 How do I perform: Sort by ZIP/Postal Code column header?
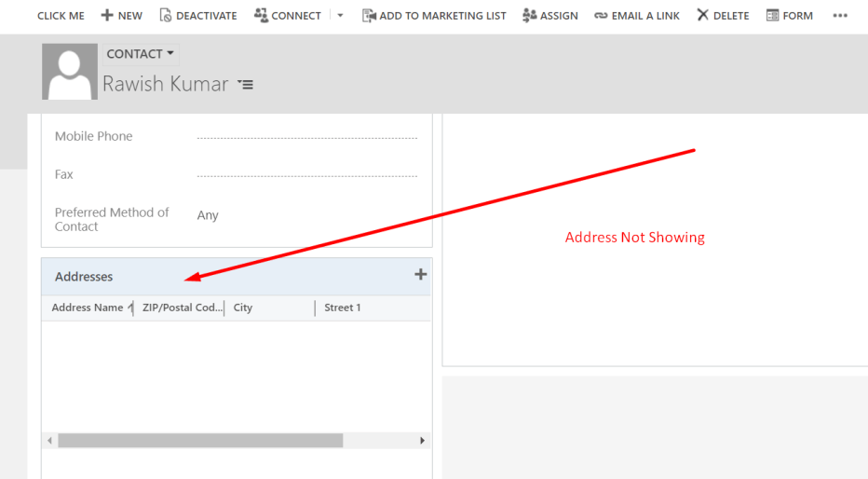point(182,308)
